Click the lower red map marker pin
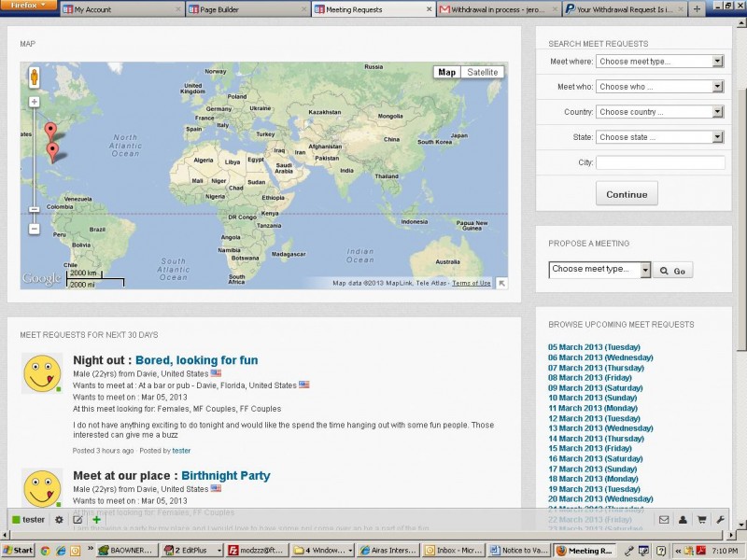This screenshot has width=747, height=560. click(52, 152)
